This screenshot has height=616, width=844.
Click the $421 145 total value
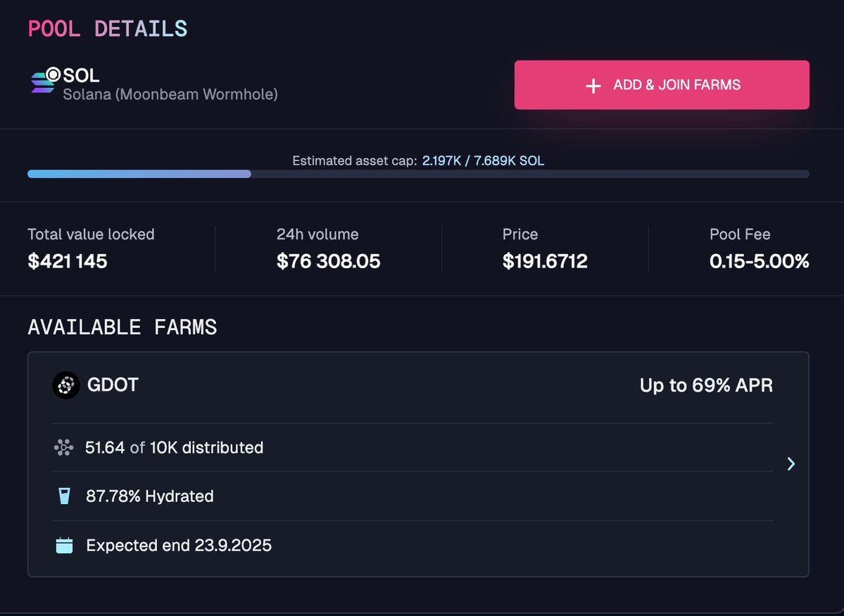coord(68,261)
